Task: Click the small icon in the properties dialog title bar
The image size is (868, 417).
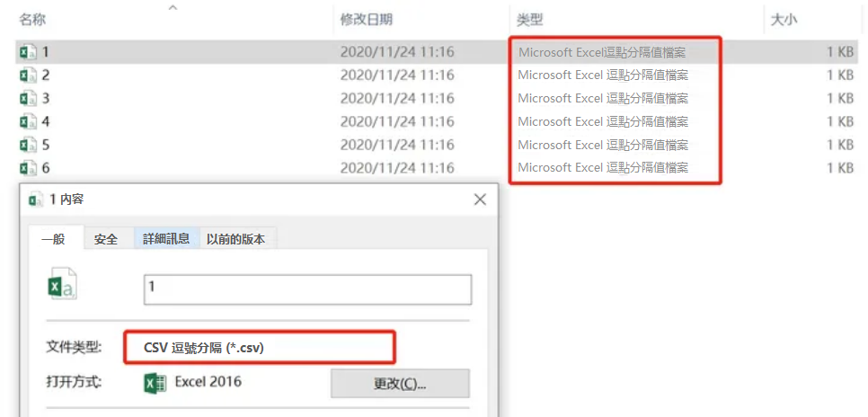Action: click(x=36, y=200)
